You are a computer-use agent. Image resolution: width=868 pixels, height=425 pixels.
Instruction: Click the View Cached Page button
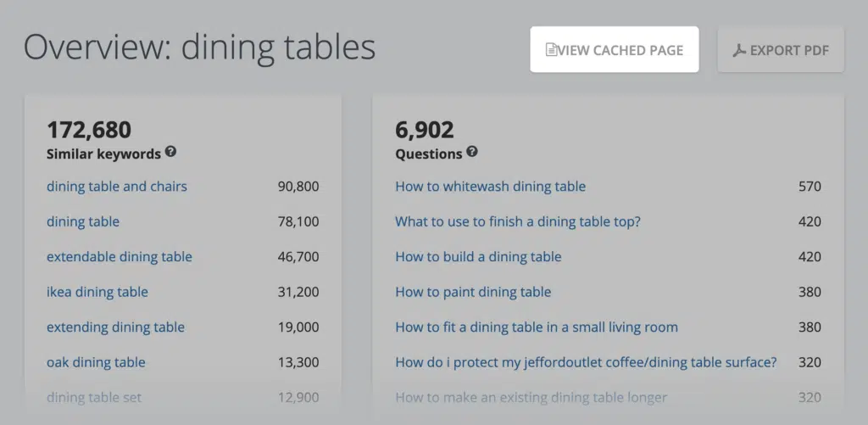(614, 50)
